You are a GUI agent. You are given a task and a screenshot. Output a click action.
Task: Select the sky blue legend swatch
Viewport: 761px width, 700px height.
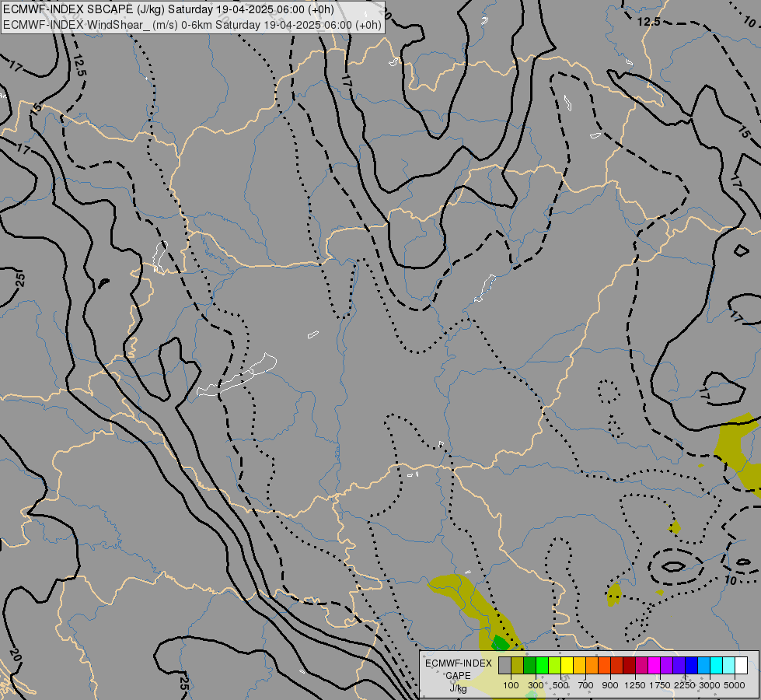pyautogui.click(x=704, y=665)
